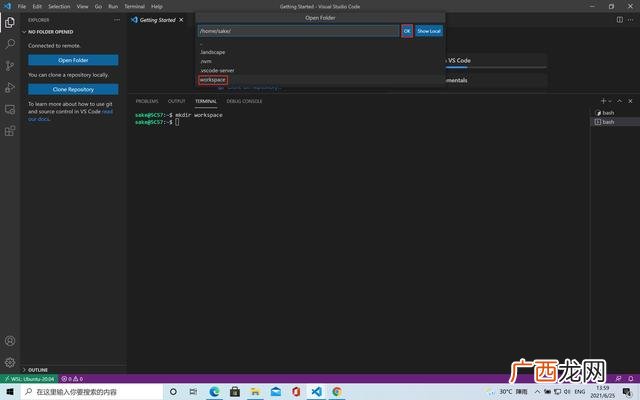This screenshot has height=400, width=640.
Task: Open the new terminal profile dropdown arrow
Action: coord(610,101)
